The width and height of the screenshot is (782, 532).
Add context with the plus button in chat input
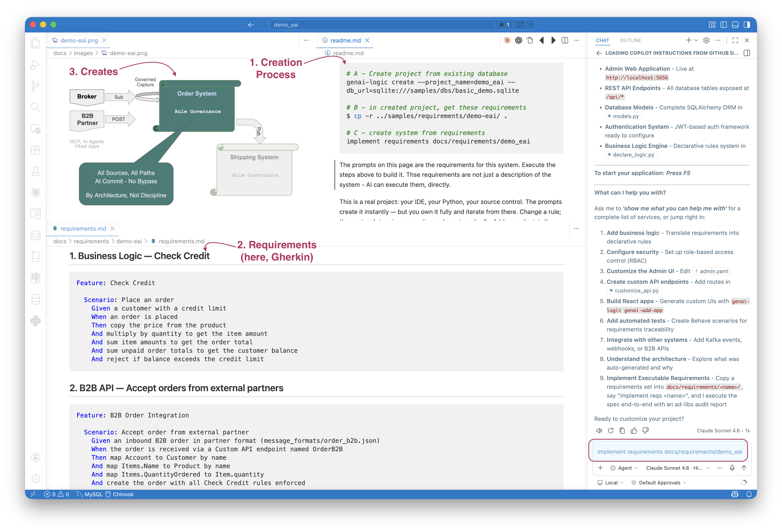tap(600, 468)
